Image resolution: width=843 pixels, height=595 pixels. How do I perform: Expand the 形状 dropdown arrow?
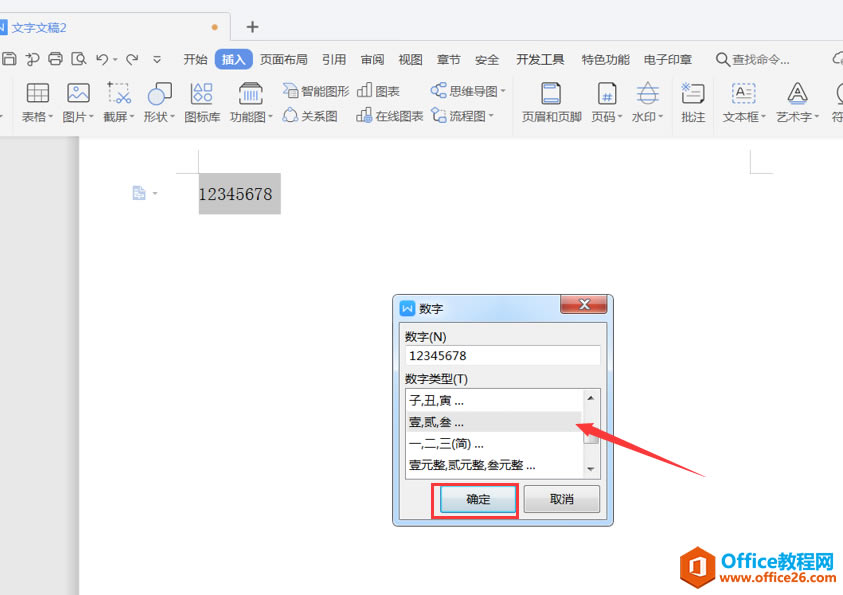click(173, 116)
